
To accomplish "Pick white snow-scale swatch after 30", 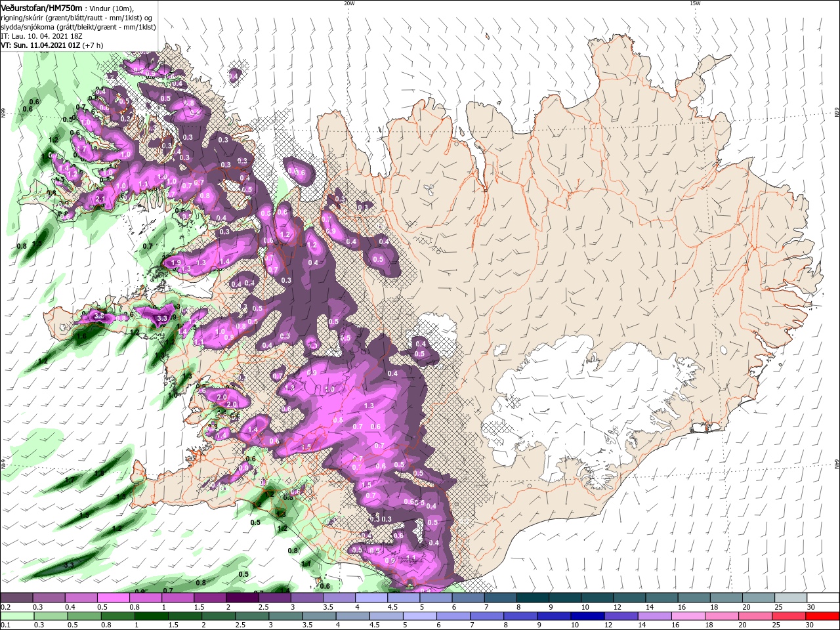I will [x=823, y=598].
